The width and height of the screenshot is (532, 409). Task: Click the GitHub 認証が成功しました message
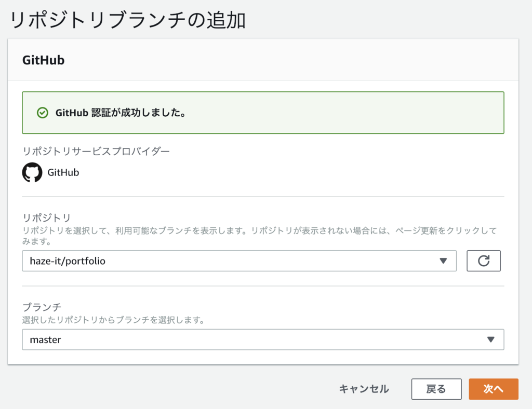tap(121, 113)
